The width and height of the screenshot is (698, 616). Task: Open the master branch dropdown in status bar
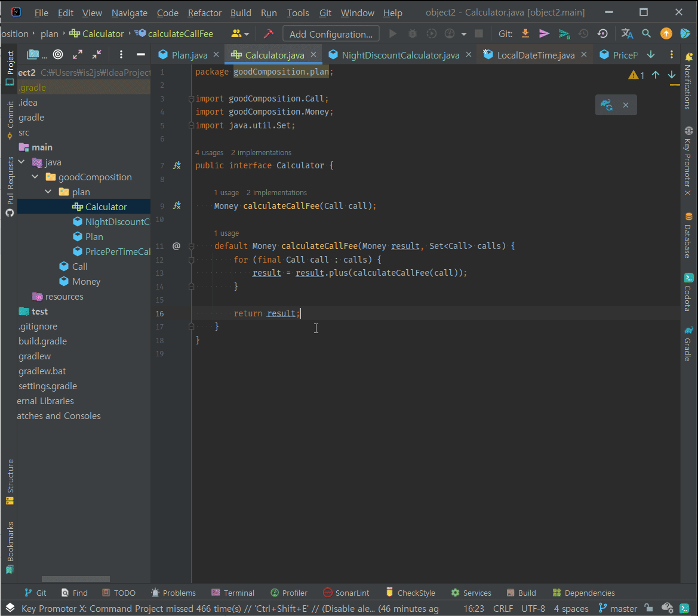coord(618,609)
